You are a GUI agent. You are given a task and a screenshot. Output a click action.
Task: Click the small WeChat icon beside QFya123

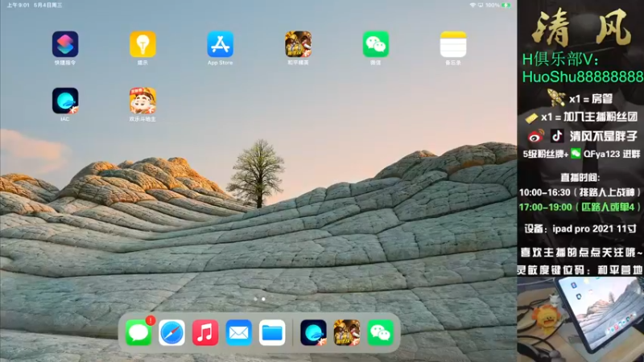coord(576,153)
